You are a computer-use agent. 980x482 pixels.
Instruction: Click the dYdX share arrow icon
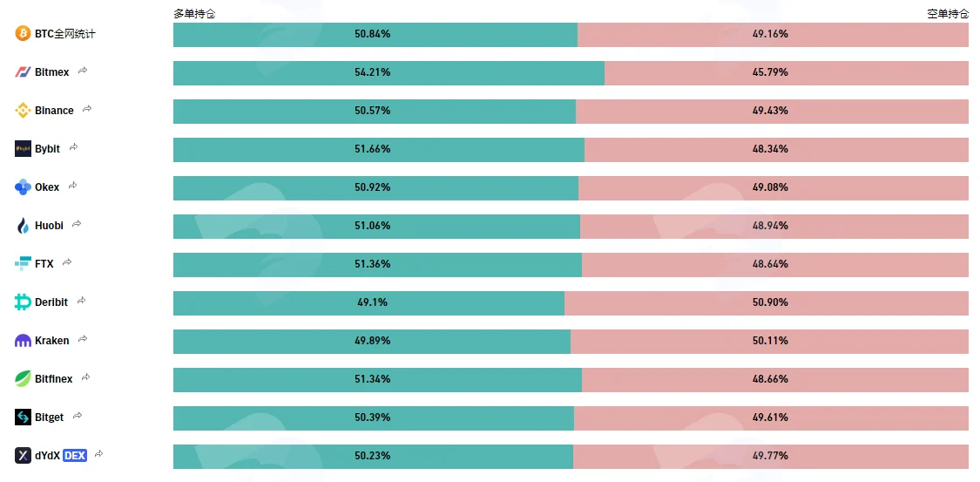coord(98,454)
